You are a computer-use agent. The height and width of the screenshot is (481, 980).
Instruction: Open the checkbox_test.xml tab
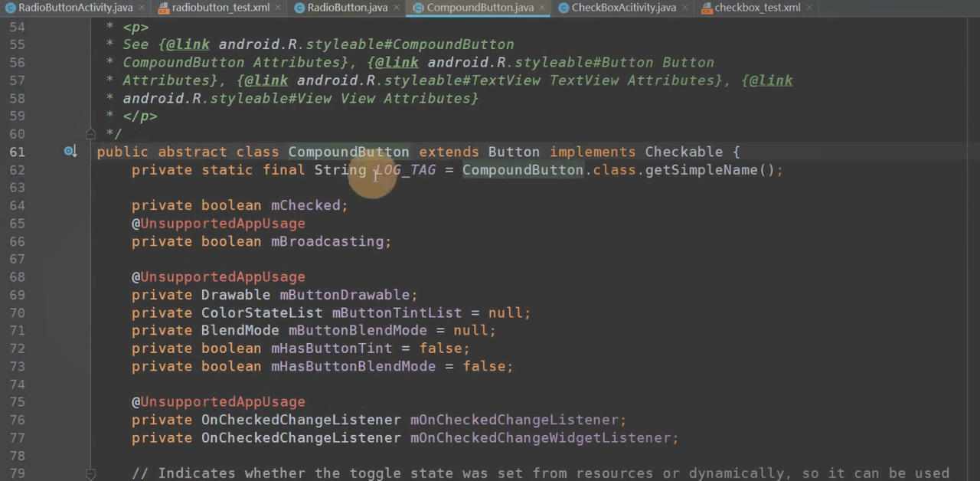[757, 8]
